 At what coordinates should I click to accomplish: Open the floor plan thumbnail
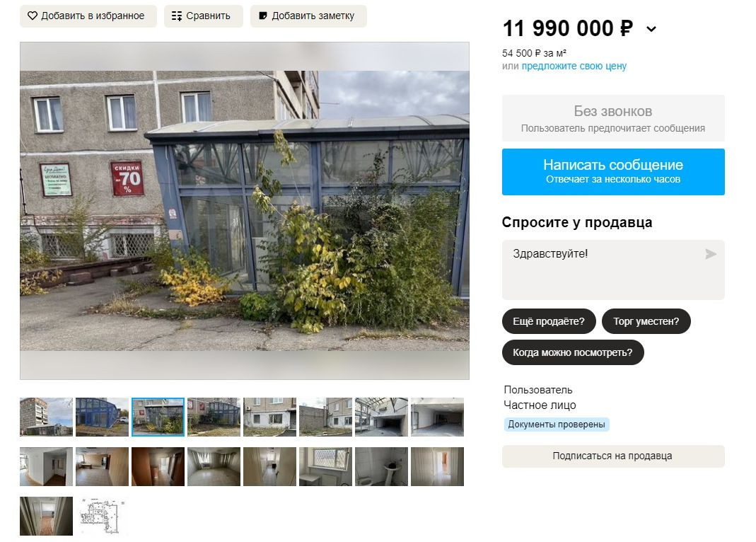click(x=103, y=516)
